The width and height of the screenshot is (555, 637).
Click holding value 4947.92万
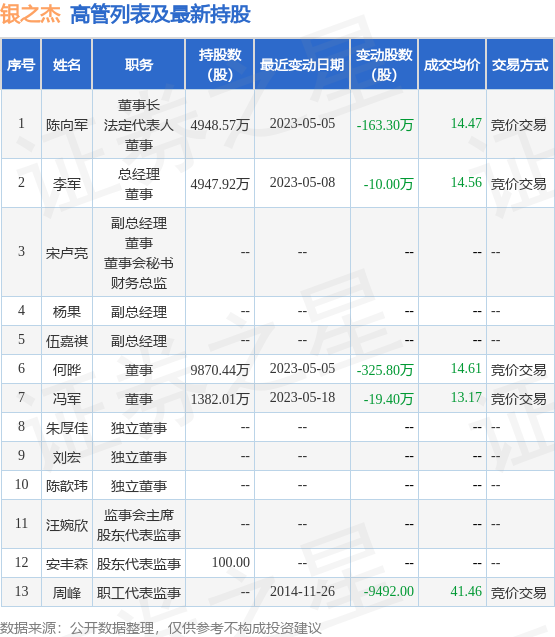tap(219, 184)
